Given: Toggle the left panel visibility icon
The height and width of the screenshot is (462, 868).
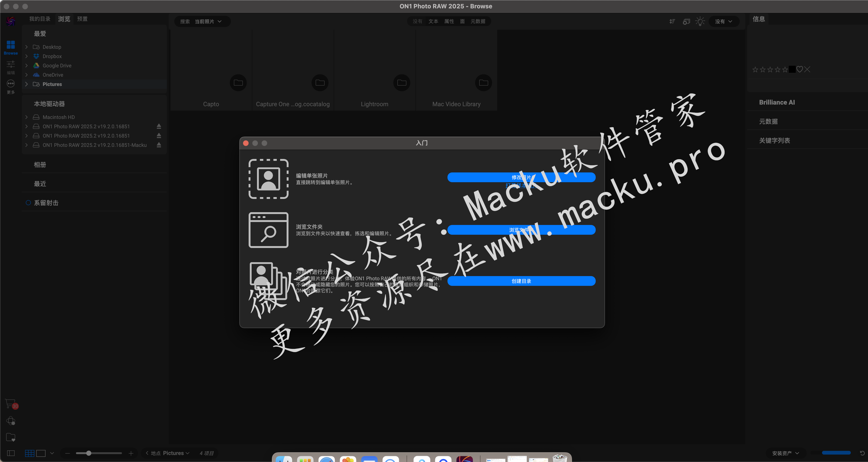Looking at the screenshot, I should pos(11,453).
